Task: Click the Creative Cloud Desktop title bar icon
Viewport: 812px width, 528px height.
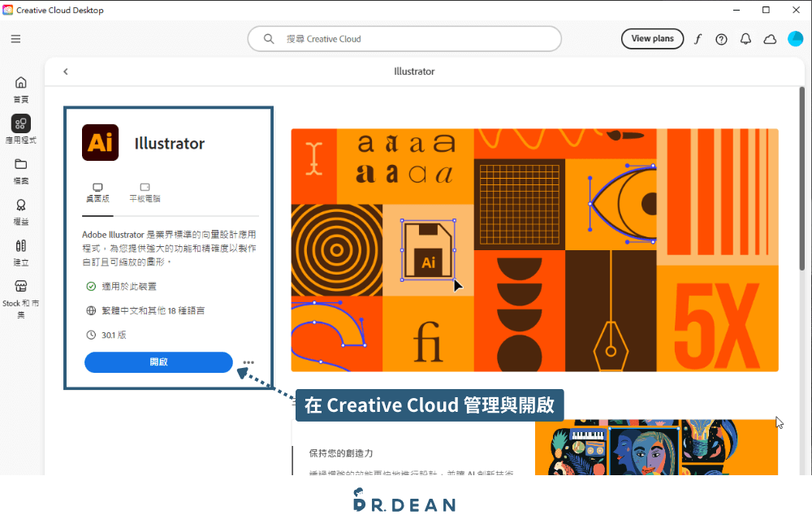Action: click(8, 10)
